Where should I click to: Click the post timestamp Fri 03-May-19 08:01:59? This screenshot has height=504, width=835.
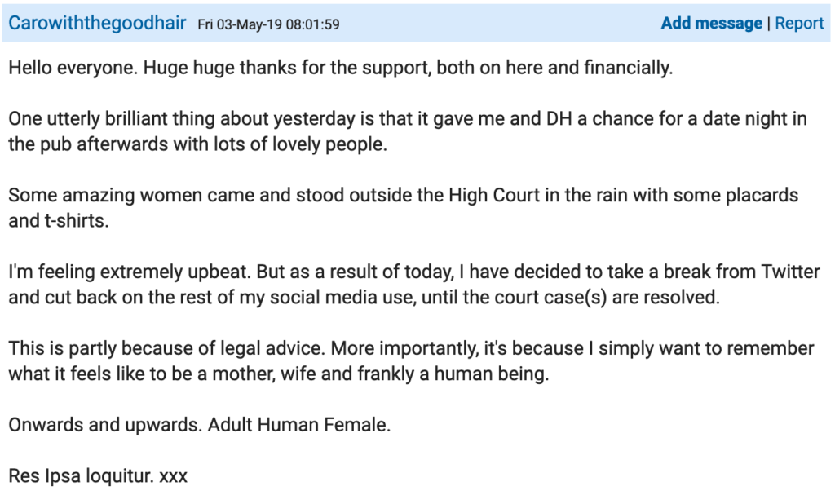(x=268, y=24)
